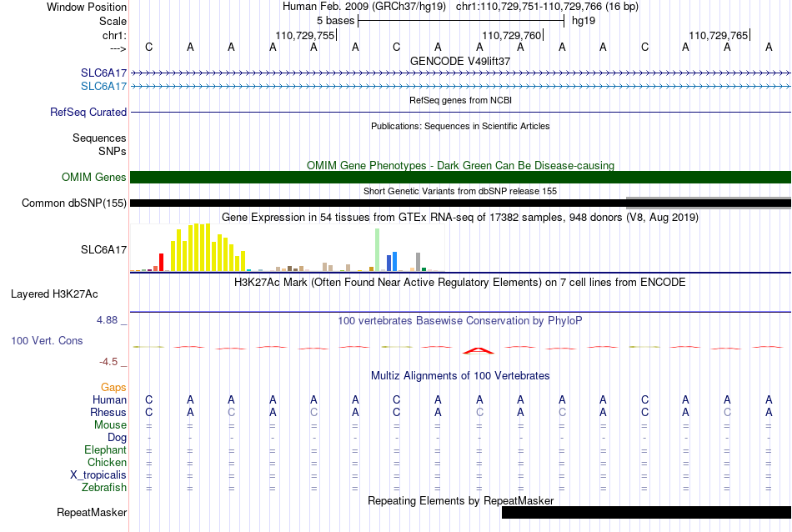Click the bright blue bar in GTEx chart
Viewport: 792px width, 532px height.
click(395, 261)
